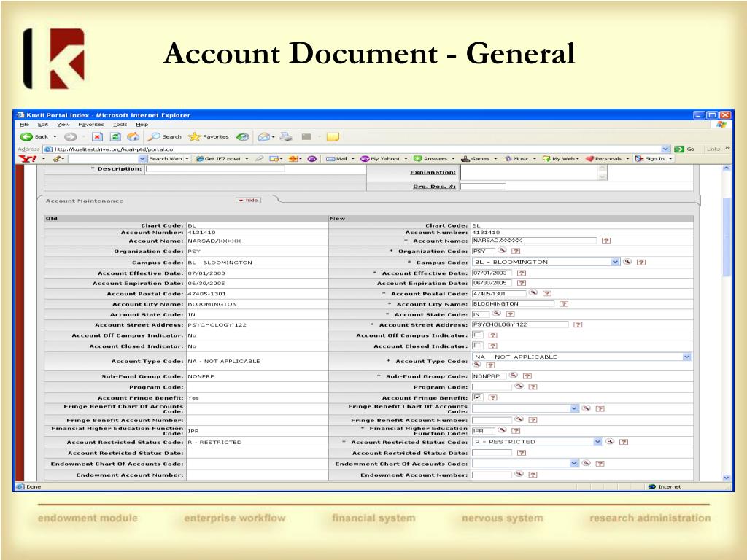Open the Mail envelope toolbar icon
Screen dimensions: 747x560
click(264, 136)
